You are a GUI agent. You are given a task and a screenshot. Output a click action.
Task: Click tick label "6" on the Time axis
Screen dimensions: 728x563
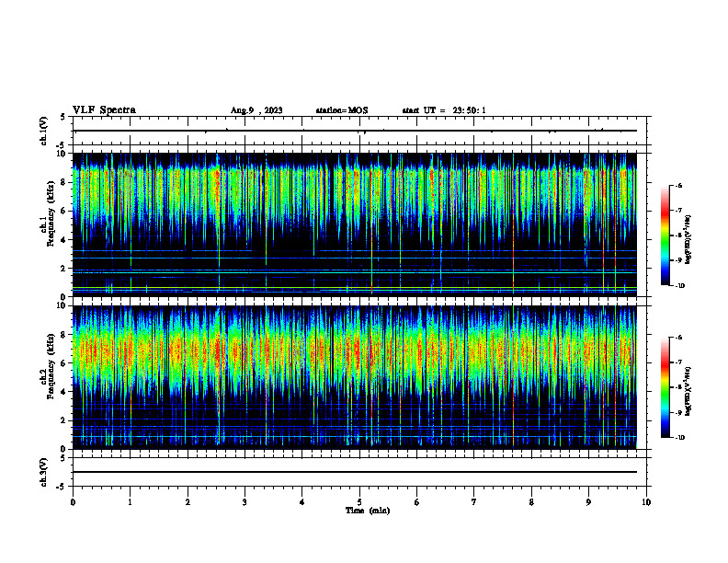click(x=417, y=502)
